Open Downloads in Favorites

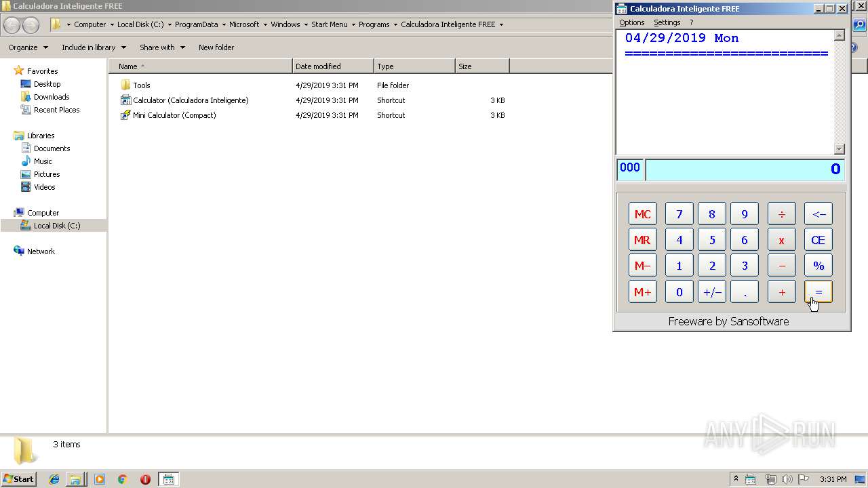click(45, 97)
